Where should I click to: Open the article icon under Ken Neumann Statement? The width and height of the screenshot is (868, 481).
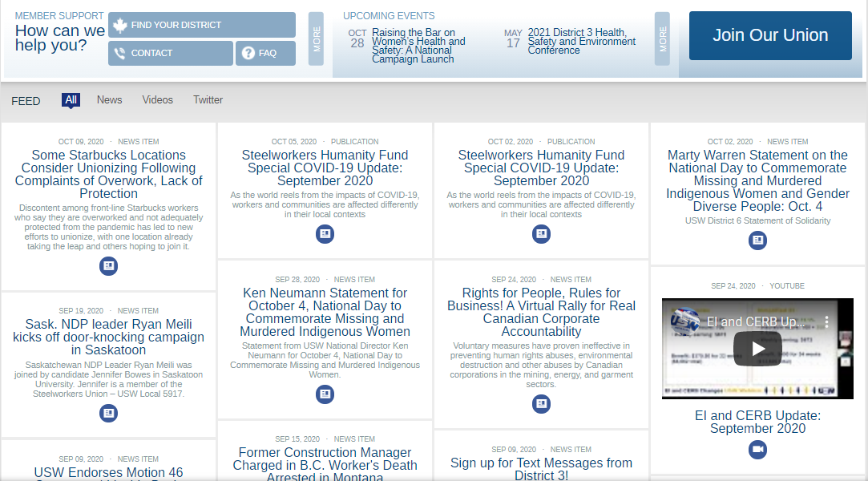point(325,394)
